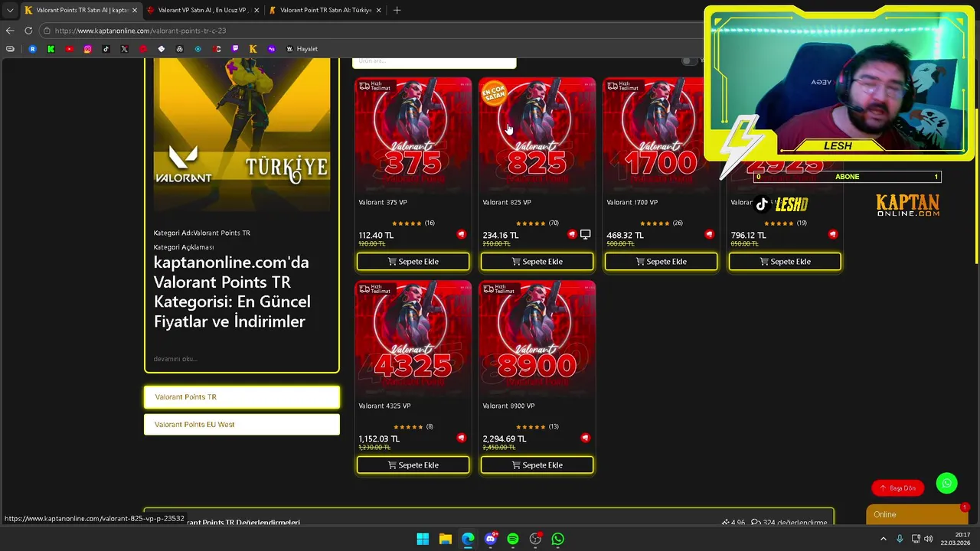Add Valorant 375 VP to cart
Image resolution: width=980 pixels, height=551 pixels.
tap(413, 262)
